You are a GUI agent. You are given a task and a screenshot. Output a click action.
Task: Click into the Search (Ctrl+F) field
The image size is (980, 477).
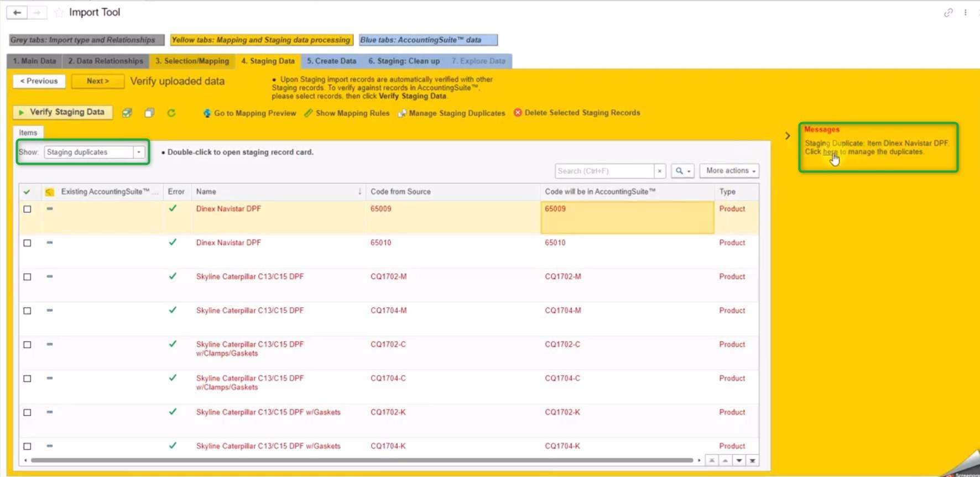click(x=604, y=171)
